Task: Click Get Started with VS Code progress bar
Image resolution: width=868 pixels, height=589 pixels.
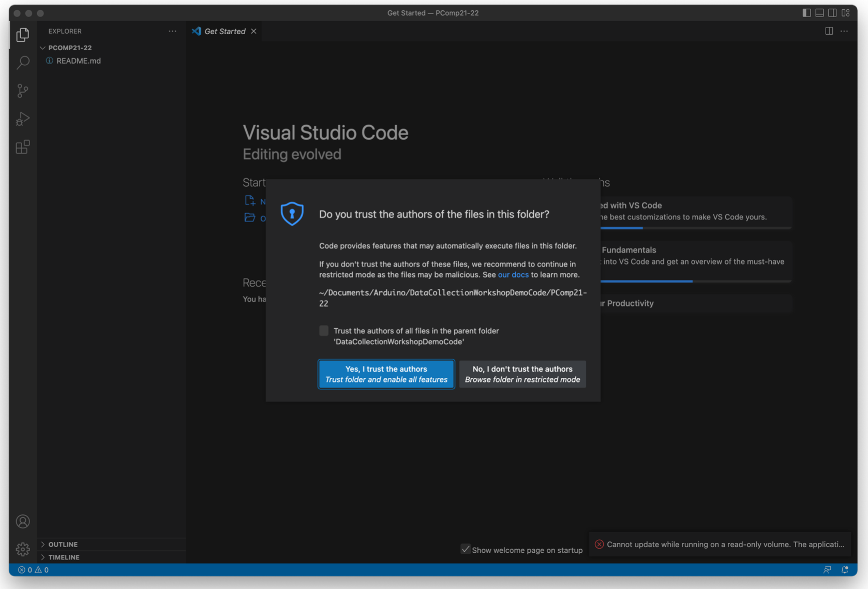Action: point(695,228)
